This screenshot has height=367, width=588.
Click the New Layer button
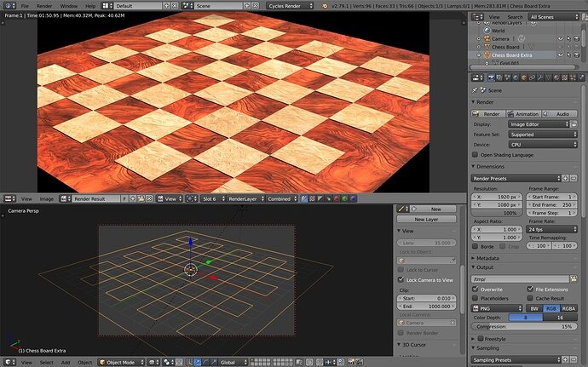pyautogui.click(x=426, y=220)
